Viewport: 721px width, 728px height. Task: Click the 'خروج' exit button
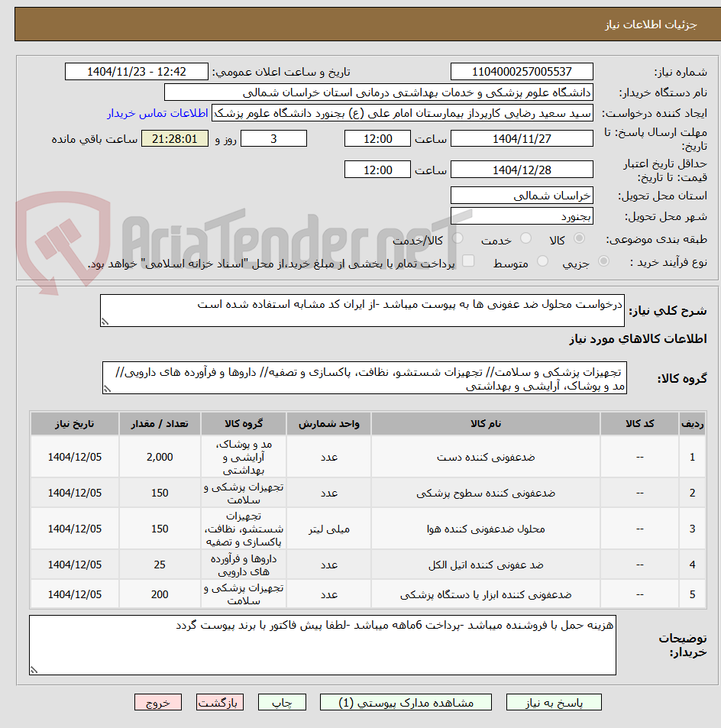click(158, 703)
